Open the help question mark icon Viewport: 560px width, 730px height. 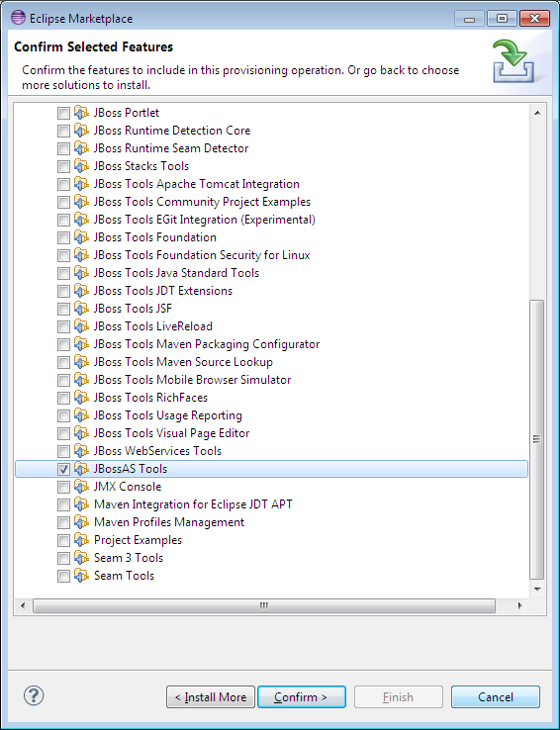tap(34, 696)
